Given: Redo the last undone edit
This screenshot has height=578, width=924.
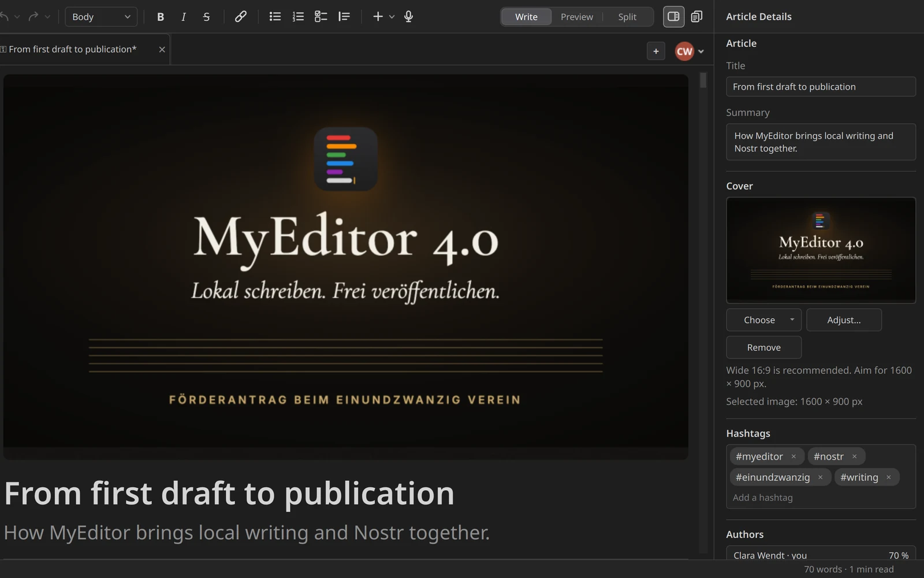Looking at the screenshot, I should click(x=33, y=17).
